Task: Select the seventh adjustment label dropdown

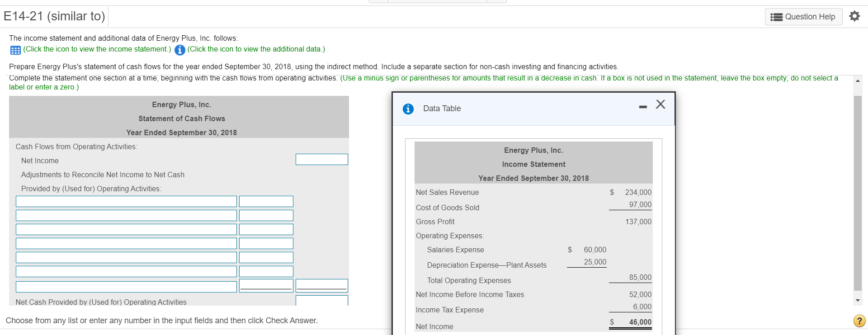Action: pyautogui.click(x=126, y=287)
